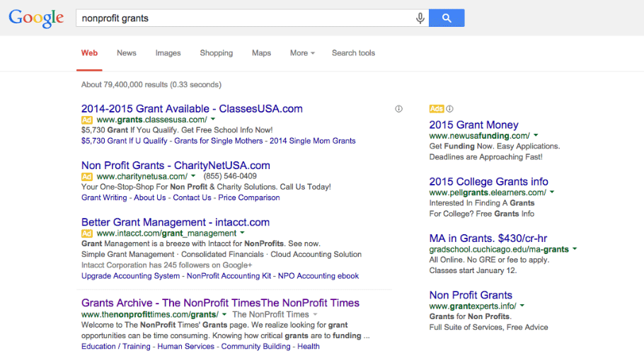
Task: Click phone number (855) 546-0409
Action: tap(230, 176)
